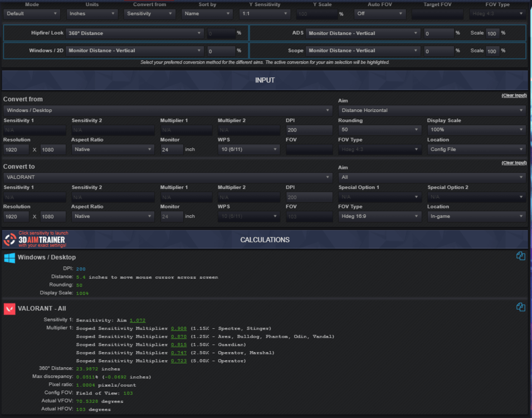Click the Scope percent field
This screenshot has height=418, width=532.
[x=439, y=51]
